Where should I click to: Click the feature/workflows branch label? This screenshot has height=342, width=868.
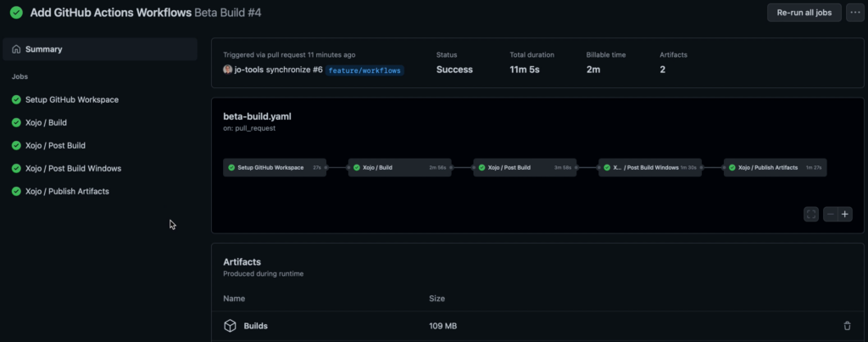[364, 70]
